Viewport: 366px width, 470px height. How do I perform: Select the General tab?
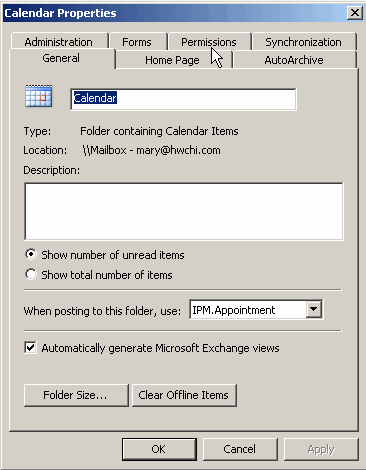coord(61,58)
